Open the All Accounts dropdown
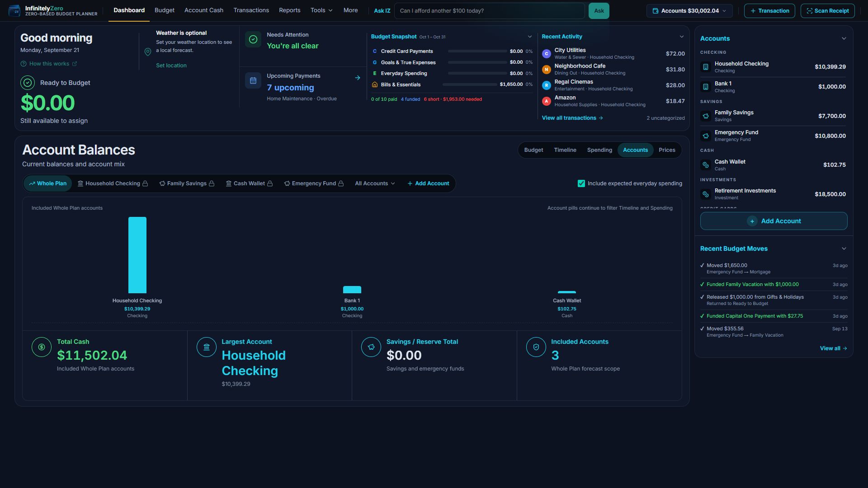Image resolution: width=868 pixels, height=488 pixels. point(375,183)
